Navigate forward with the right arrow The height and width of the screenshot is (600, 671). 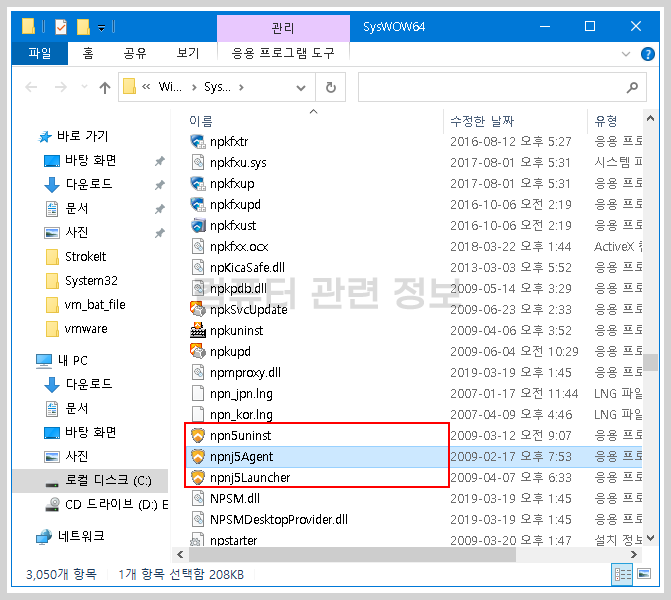61,87
